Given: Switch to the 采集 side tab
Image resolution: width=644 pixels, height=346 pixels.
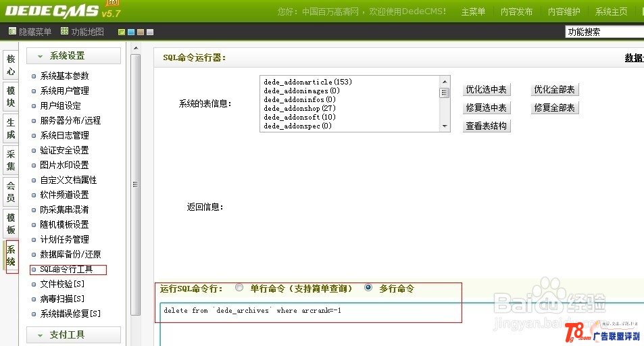Looking at the screenshot, I should (x=11, y=160).
